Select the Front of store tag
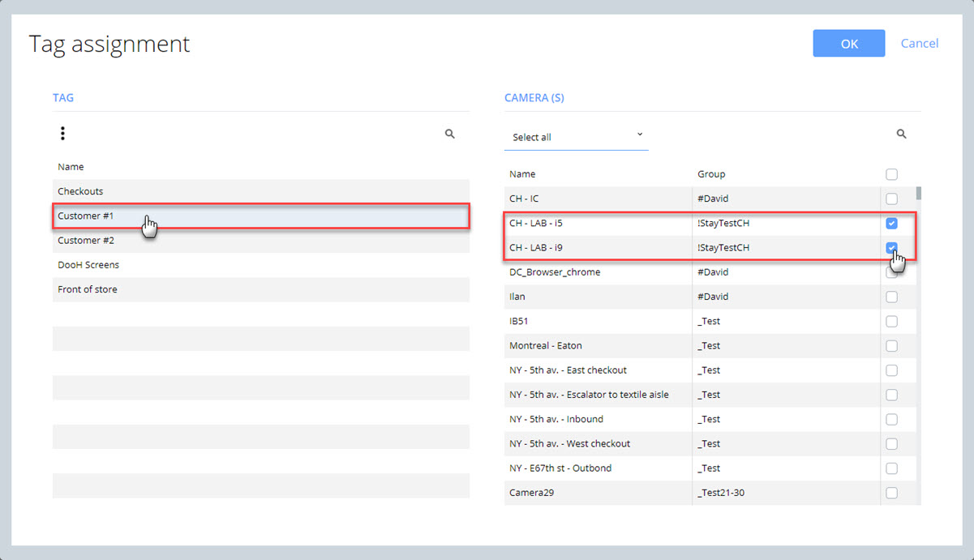Viewport: 974px width, 560px height. [261, 289]
